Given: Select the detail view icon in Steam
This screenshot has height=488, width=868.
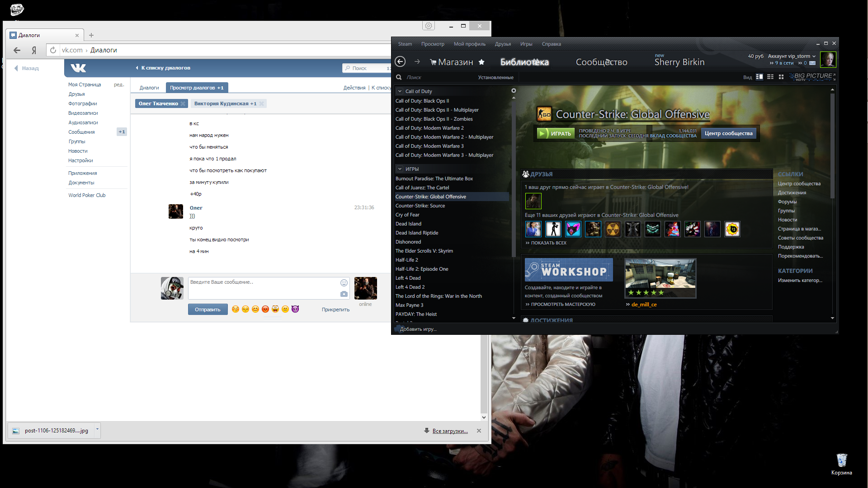Looking at the screenshot, I should (x=759, y=77).
